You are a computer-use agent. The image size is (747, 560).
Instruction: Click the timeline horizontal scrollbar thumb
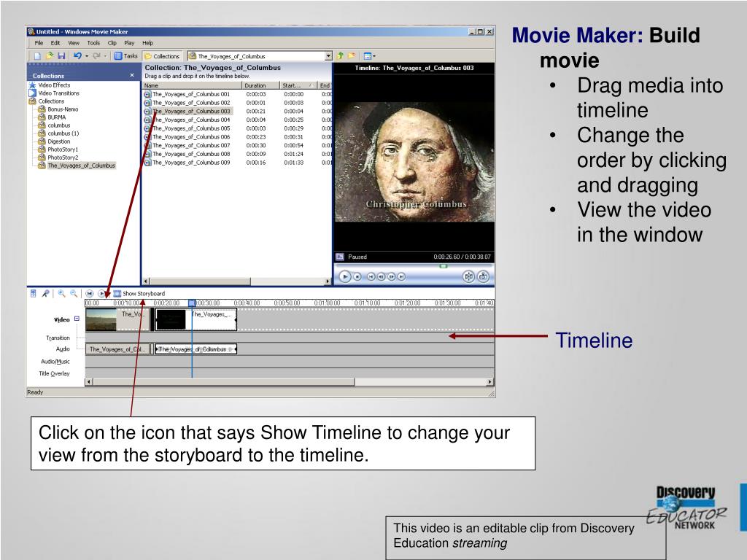224,382
